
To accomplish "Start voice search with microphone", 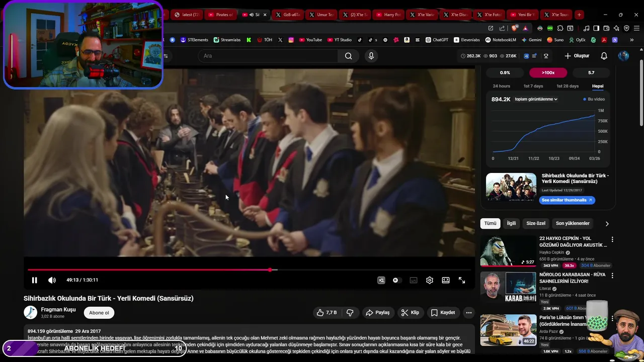I will click(x=371, y=56).
